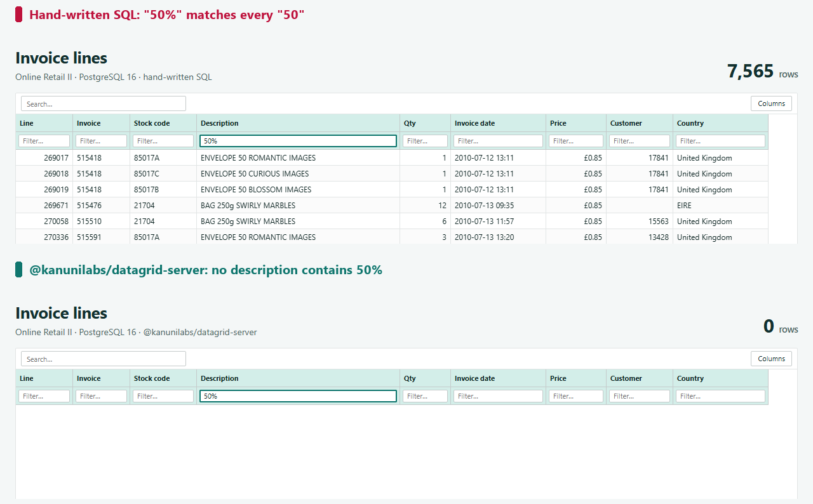Focus the Price filter in hand-written SQL grid
The image size is (813, 504).
coord(576,141)
